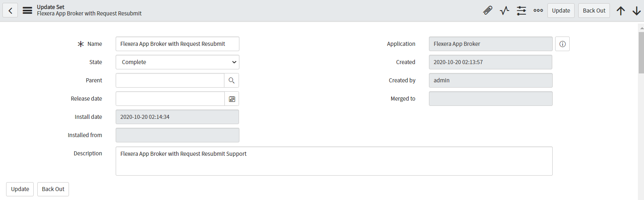The image size is (644, 200).
Task: Select the empty Merged to field
Action: 491,99
